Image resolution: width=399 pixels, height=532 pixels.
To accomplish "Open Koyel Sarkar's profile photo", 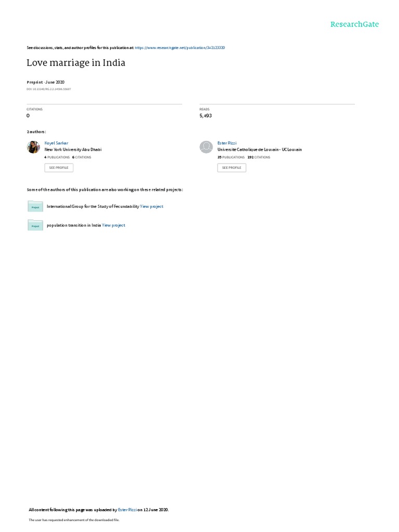I will pos(33,147).
